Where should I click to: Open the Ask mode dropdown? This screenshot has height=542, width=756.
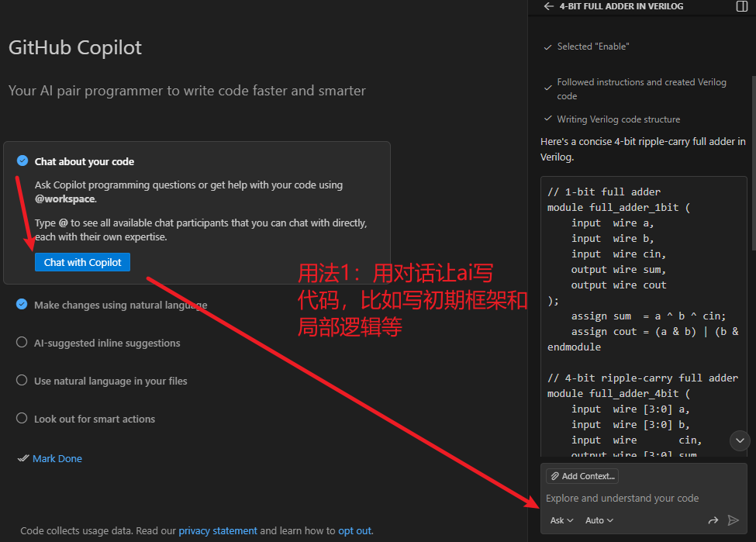pyautogui.click(x=561, y=520)
